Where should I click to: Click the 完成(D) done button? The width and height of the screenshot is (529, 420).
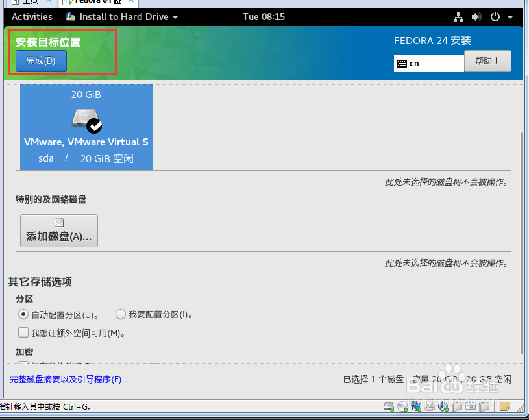point(41,61)
